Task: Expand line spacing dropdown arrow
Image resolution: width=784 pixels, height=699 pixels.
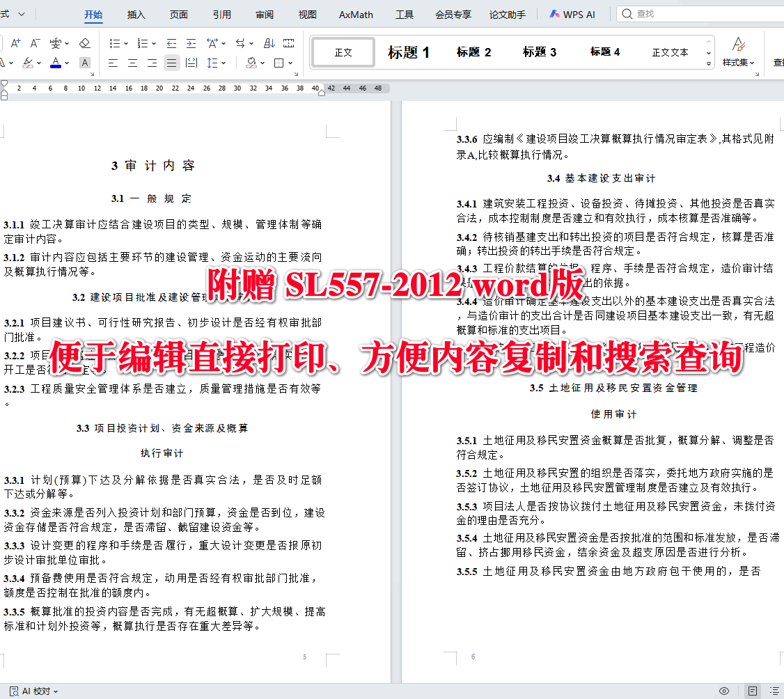Action: point(224,63)
